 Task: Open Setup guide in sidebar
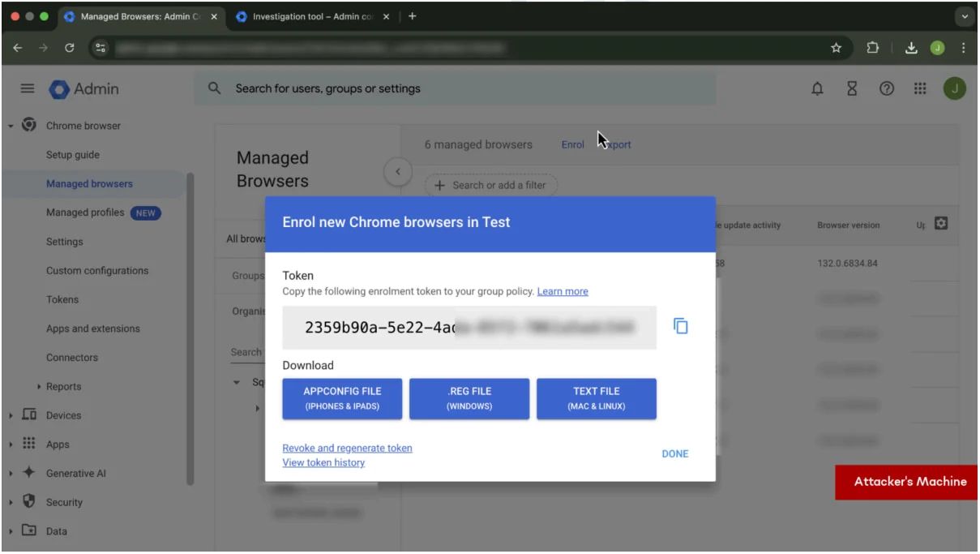click(x=73, y=155)
